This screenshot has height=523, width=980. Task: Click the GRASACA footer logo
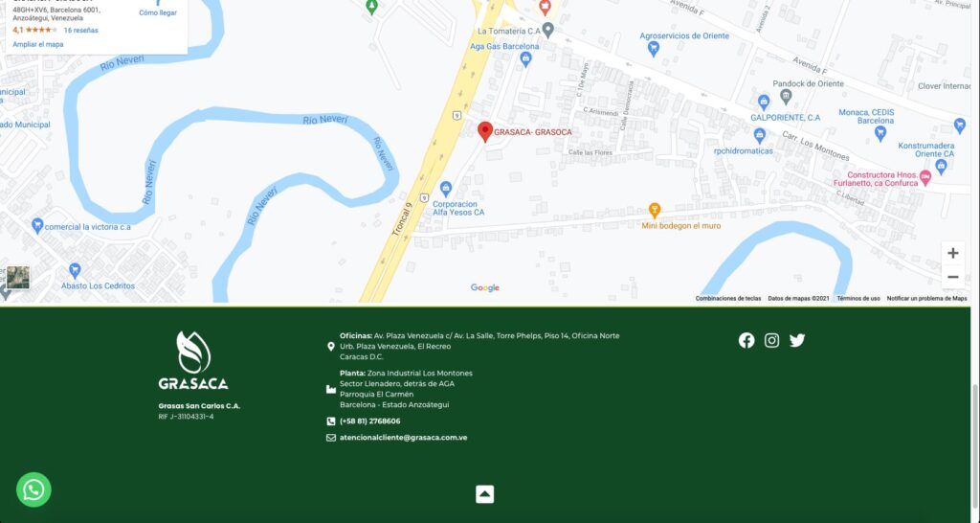point(193,360)
